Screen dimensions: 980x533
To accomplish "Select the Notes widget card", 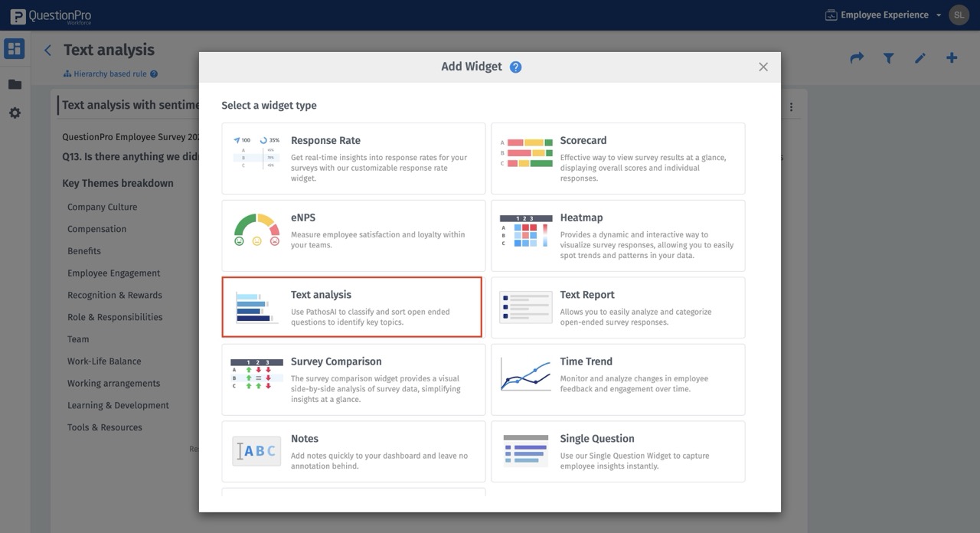I will [354, 452].
